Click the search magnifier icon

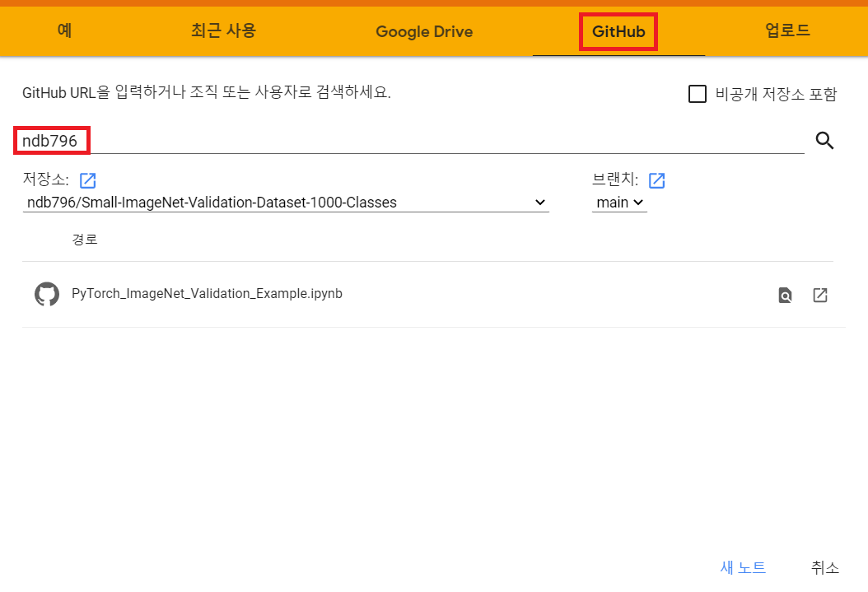[x=824, y=141]
